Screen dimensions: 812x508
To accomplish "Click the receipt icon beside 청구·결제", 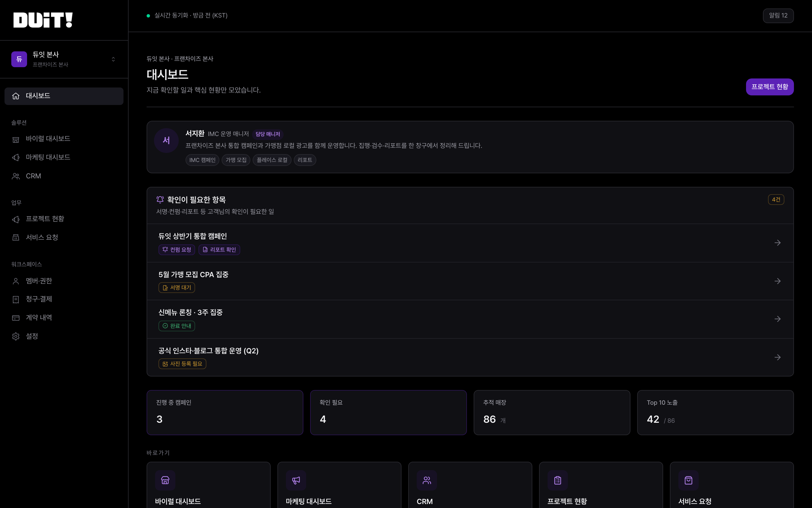I will (16, 299).
